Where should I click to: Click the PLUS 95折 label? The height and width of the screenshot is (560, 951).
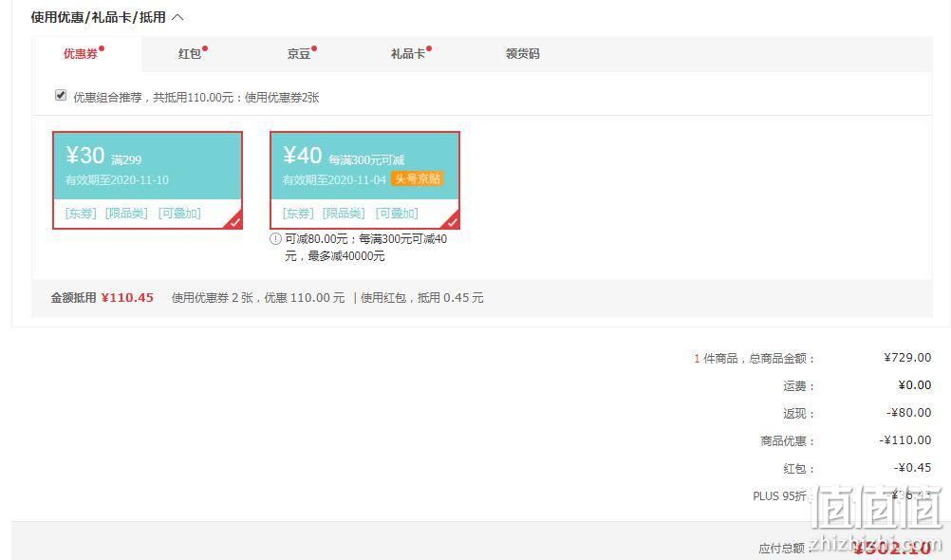[x=780, y=495]
